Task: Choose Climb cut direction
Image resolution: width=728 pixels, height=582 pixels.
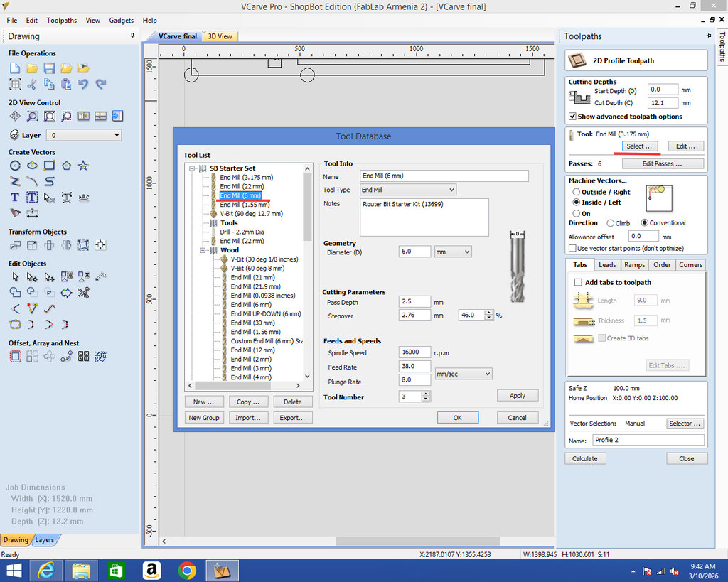Action: coord(611,223)
